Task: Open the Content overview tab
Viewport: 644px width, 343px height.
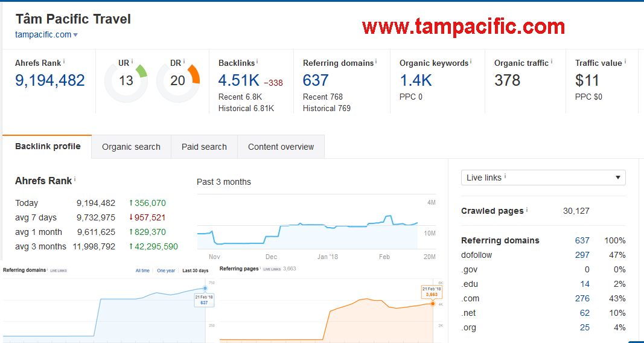Action: pyautogui.click(x=281, y=147)
